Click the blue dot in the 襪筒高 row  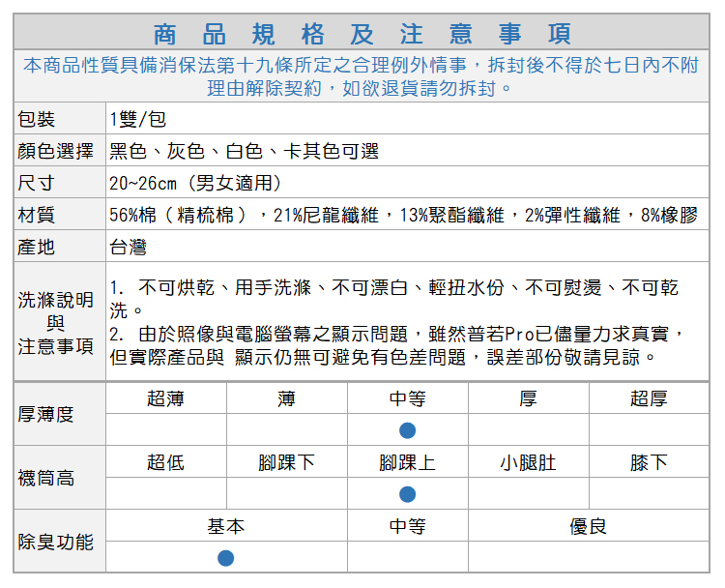pyautogui.click(x=407, y=494)
